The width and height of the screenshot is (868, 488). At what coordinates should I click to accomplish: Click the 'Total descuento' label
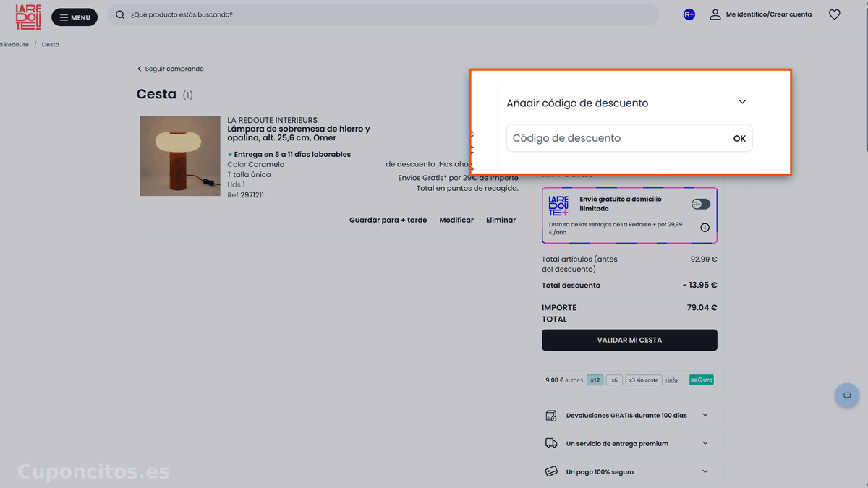click(x=571, y=285)
